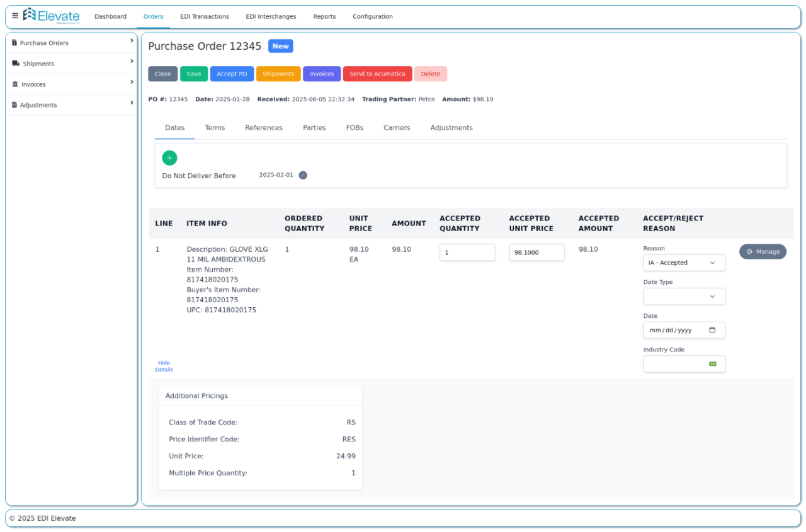The height and width of the screenshot is (532, 806).
Task: Hide line item details
Action: coord(164,366)
